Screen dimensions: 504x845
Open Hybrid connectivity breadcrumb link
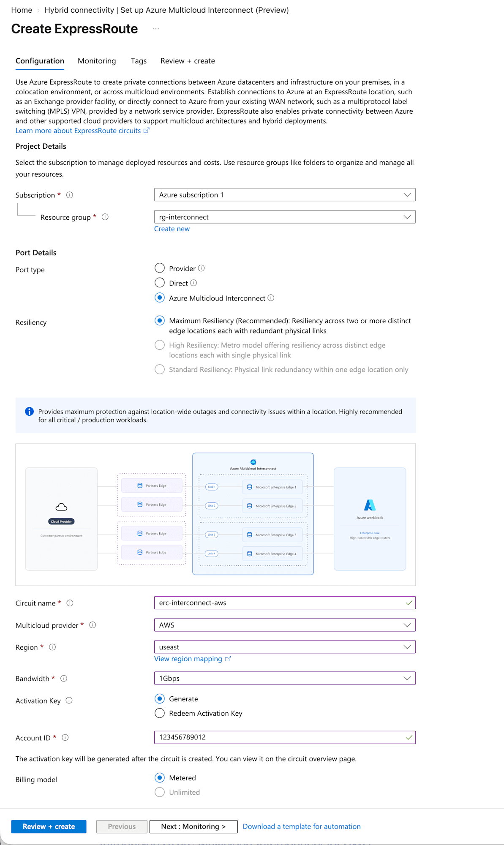[166, 10]
